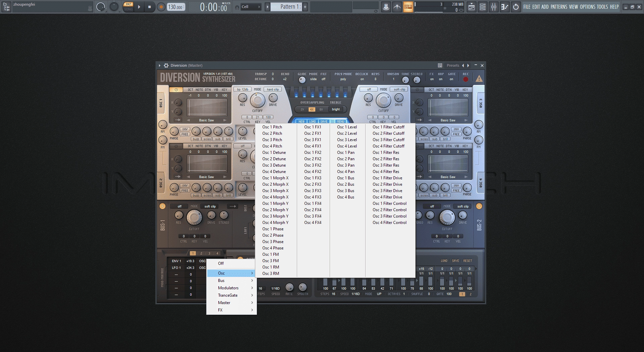Expand Diversion plugin options arrow menu
644x352 pixels.
click(160, 65)
